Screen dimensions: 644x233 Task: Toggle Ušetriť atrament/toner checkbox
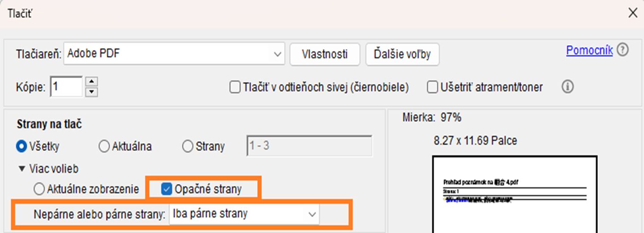click(x=432, y=87)
